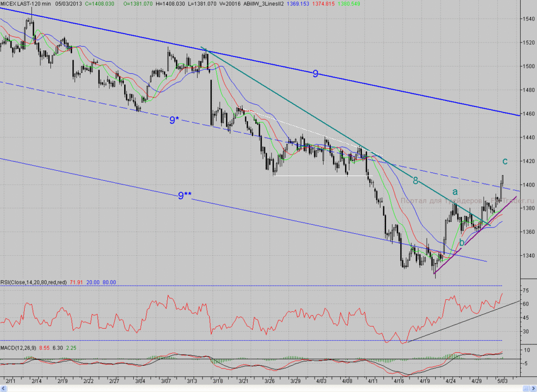The image size is (537, 392).
Task: Click the 4/16 date on time axis
Action: tap(399, 380)
